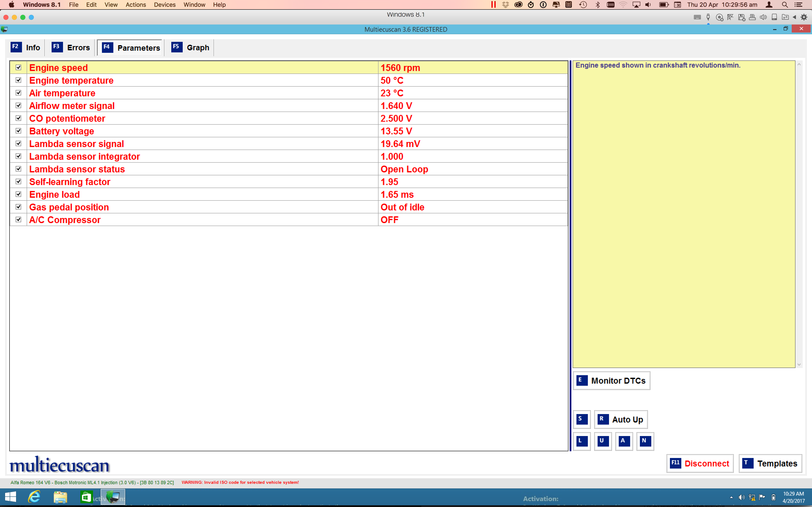Viewport: 812px width, 507px height.
Task: Click the Monitor DTCs button
Action: 611,381
